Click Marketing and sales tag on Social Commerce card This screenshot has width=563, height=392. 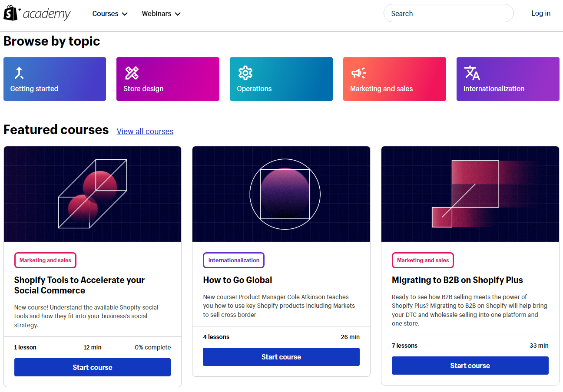(45, 260)
